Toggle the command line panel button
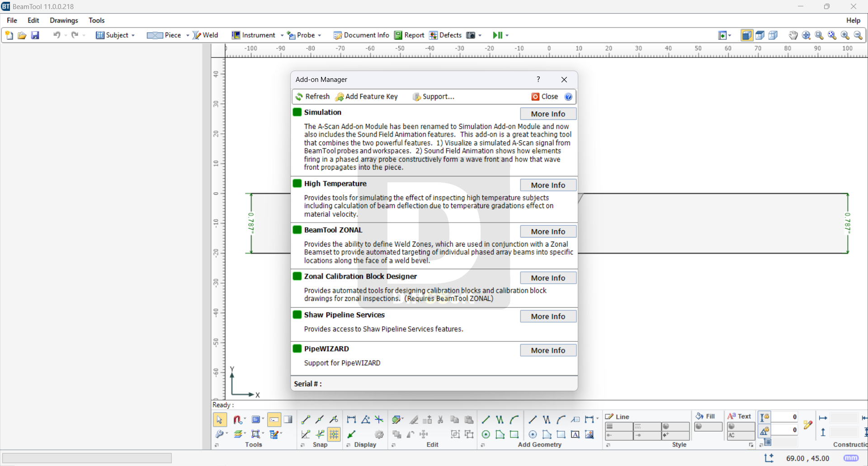 [x=274, y=420]
